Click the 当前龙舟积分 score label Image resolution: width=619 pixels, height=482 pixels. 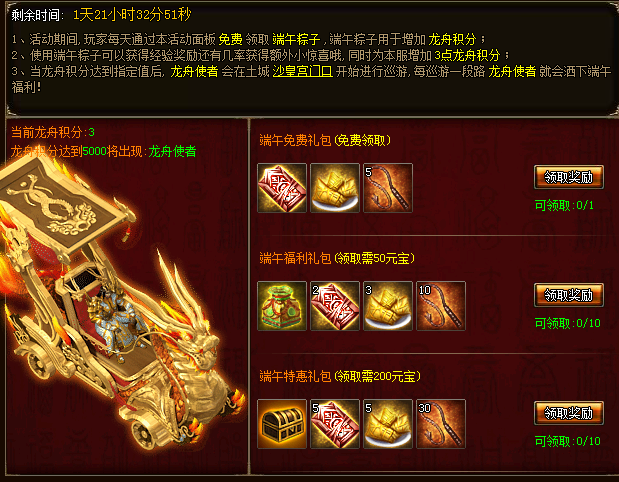point(47,132)
